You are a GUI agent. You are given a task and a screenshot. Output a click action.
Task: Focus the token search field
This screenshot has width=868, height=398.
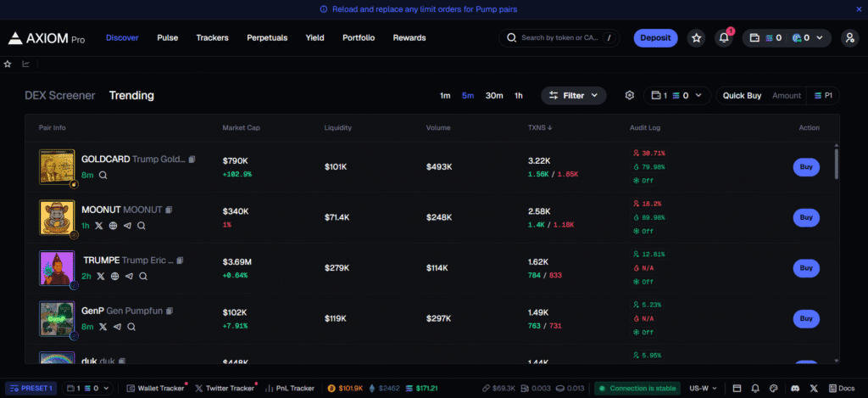[559, 38]
